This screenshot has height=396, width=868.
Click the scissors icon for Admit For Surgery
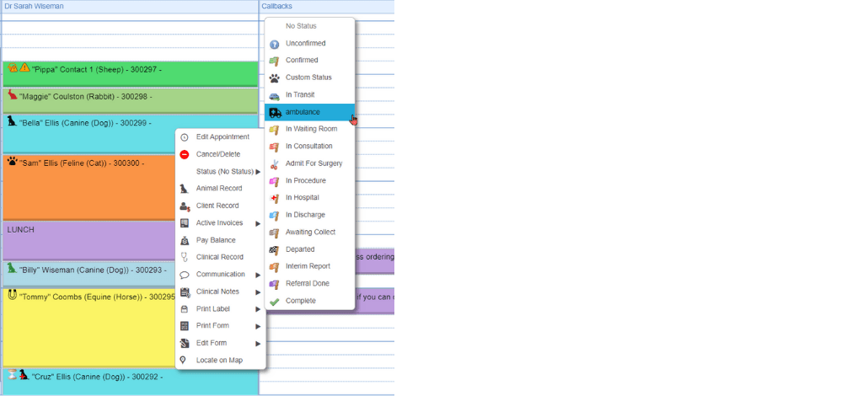(x=274, y=163)
